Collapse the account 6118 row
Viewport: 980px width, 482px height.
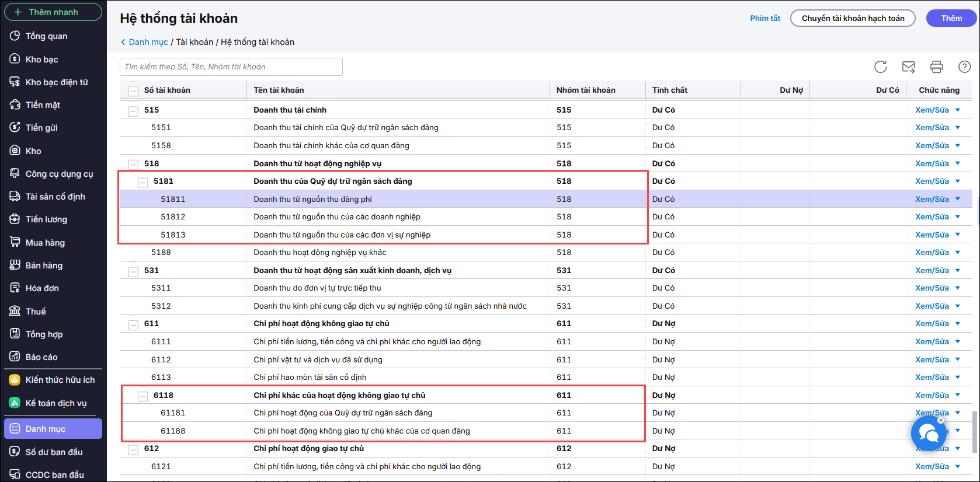[x=143, y=397]
